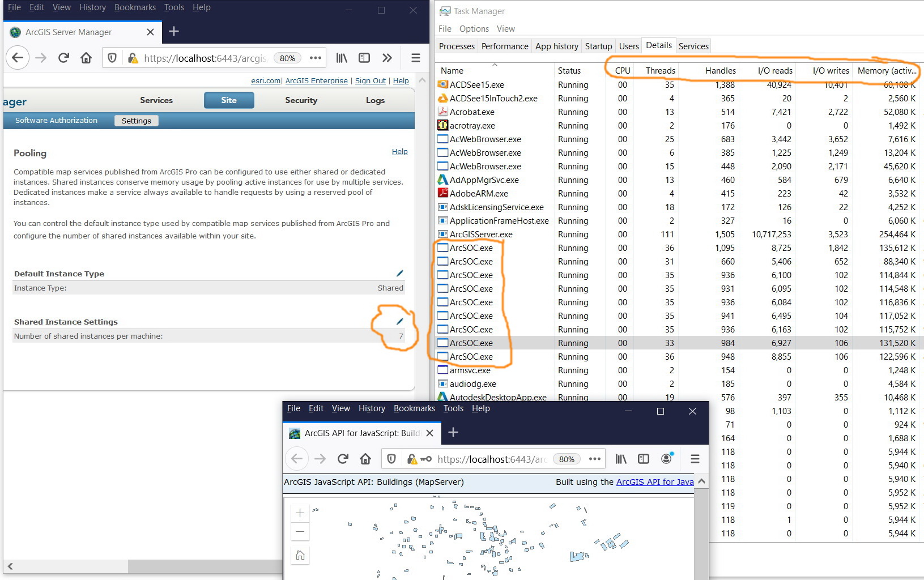Click Home icon in Buildings MapServer browser toolbar
The width and height of the screenshot is (924, 580).
point(365,459)
